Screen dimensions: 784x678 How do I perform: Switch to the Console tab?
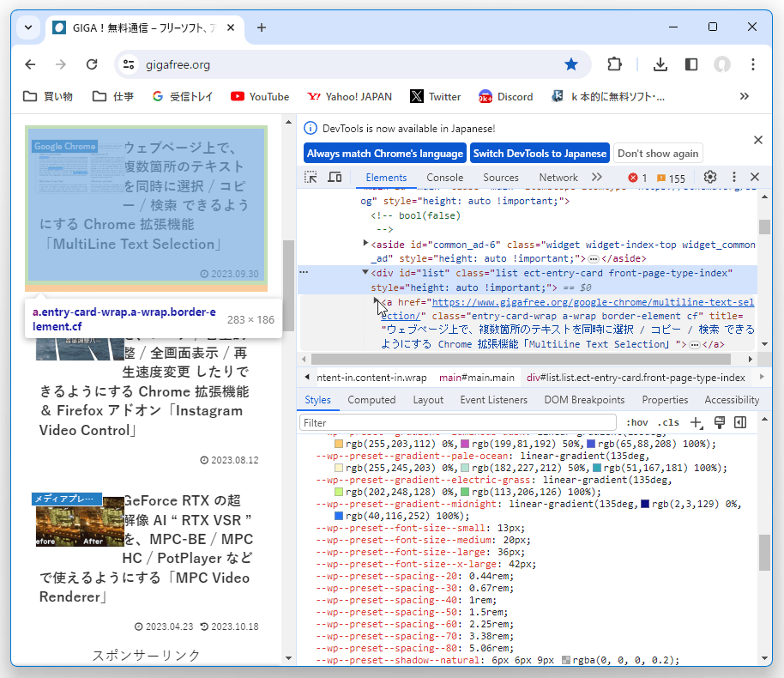pos(444,178)
